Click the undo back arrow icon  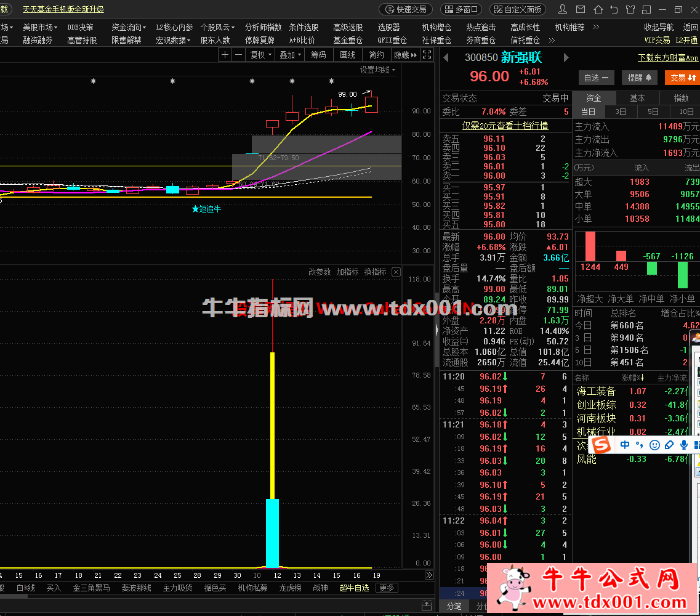click(614, 9)
